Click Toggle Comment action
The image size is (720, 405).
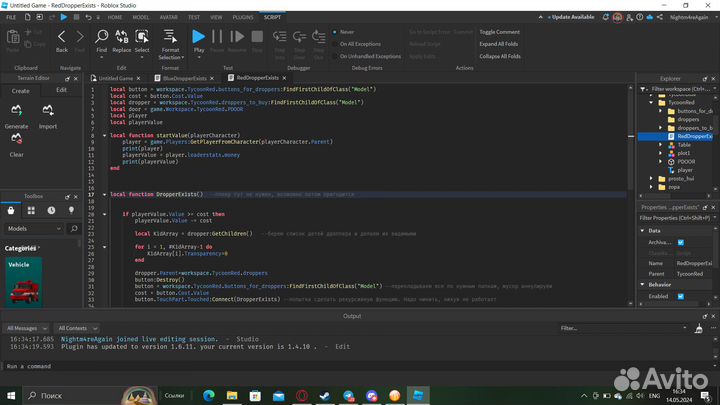[499, 32]
